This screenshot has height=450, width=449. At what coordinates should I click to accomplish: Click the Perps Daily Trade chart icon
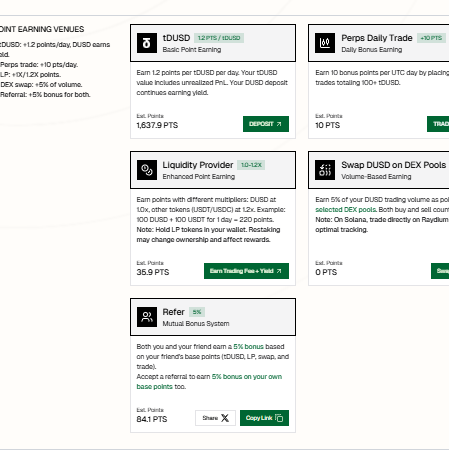click(x=325, y=43)
